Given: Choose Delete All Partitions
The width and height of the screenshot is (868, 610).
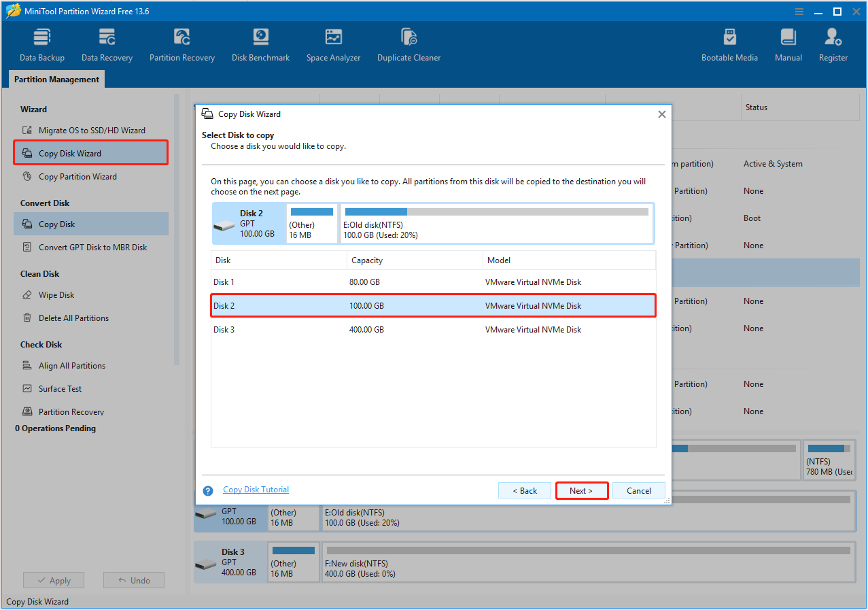Looking at the screenshot, I should tap(91, 318).
